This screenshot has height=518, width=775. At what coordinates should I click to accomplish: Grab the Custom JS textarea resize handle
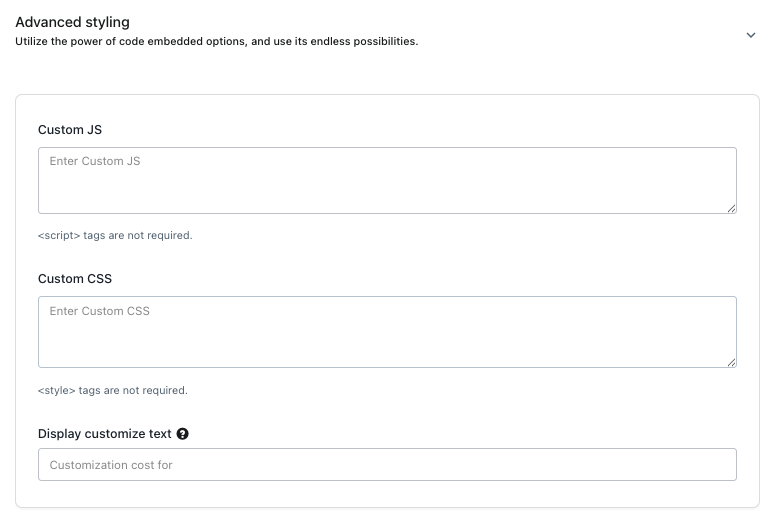click(732, 208)
